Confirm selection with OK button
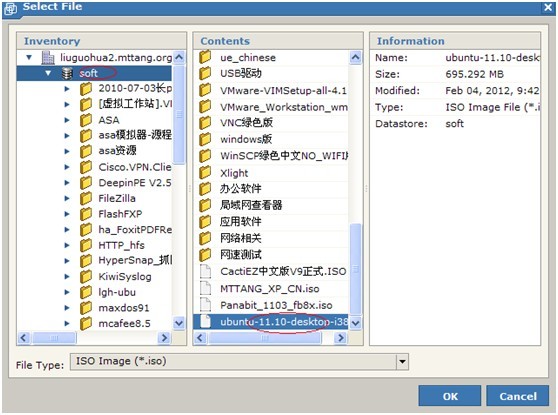This screenshot has height=415, width=558. 450,396
